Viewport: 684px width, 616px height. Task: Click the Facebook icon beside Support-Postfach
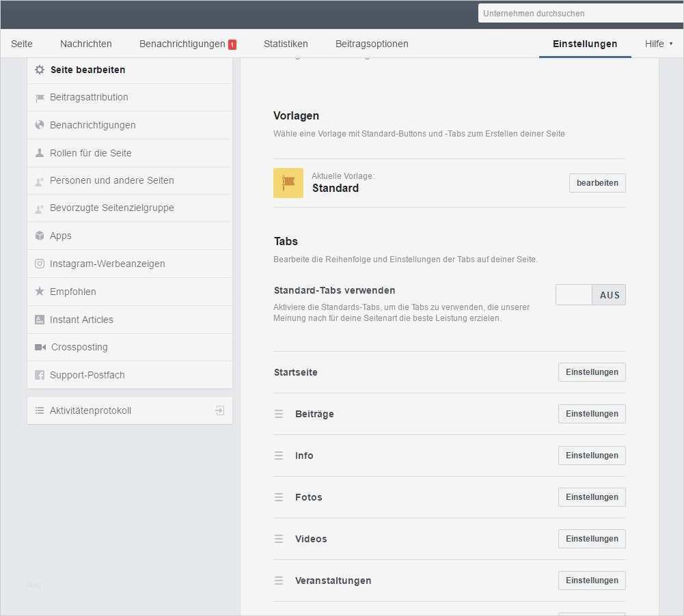[x=40, y=375]
